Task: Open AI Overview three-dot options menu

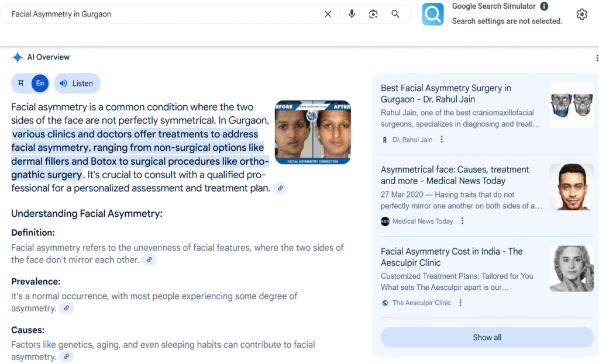Action: pyautogui.click(x=597, y=58)
